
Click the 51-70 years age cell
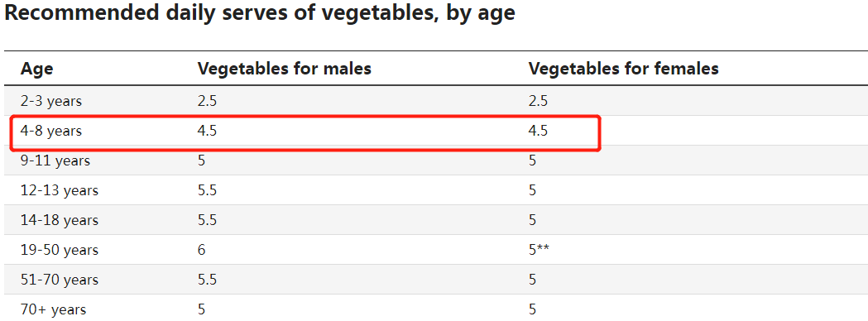(x=60, y=280)
